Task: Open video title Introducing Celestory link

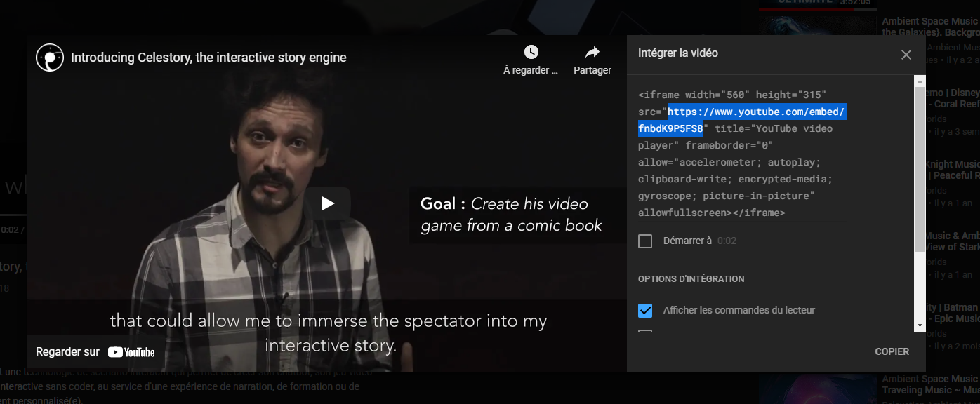Action: tap(208, 58)
